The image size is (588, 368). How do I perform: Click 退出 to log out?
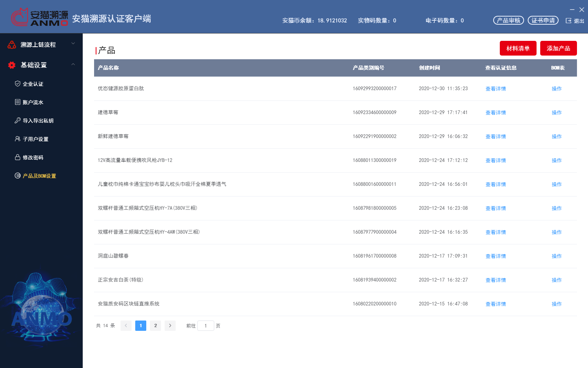tap(579, 21)
